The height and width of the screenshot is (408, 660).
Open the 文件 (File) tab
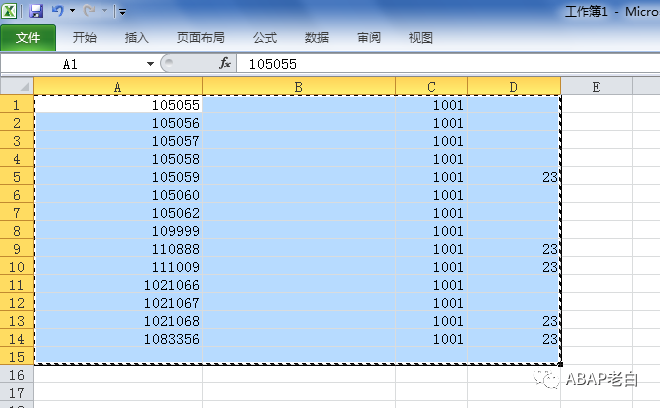pyautogui.click(x=28, y=37)
